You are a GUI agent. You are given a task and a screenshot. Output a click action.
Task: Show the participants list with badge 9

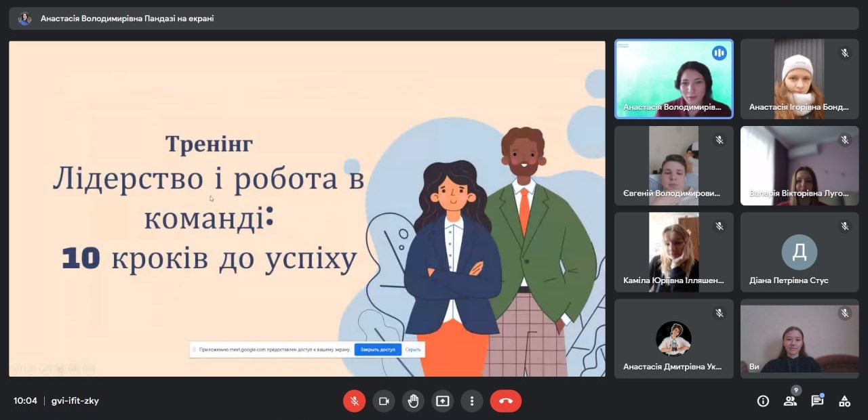(x=791, y=400)
